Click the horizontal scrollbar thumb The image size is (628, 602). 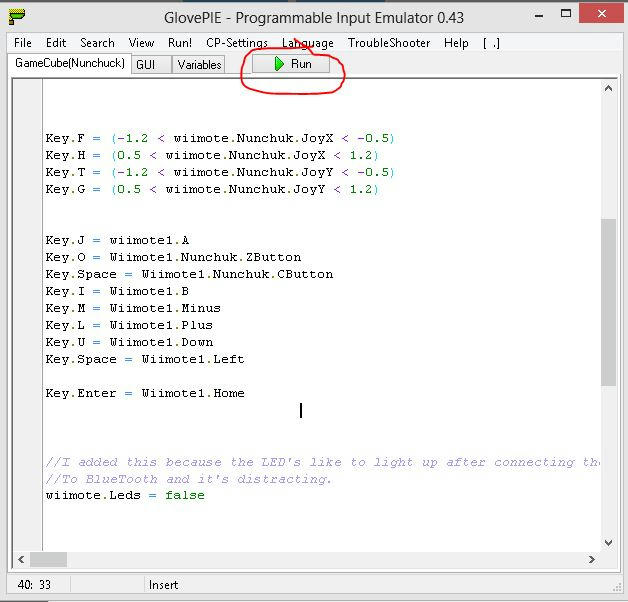pyautogui.click(x=48, y=560)
